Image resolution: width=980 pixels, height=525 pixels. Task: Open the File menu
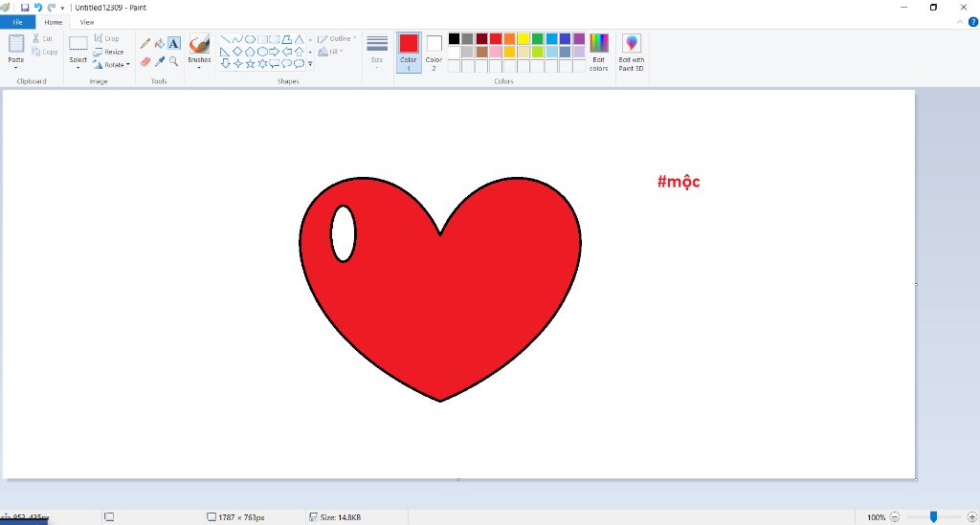(x=17, y=22)
